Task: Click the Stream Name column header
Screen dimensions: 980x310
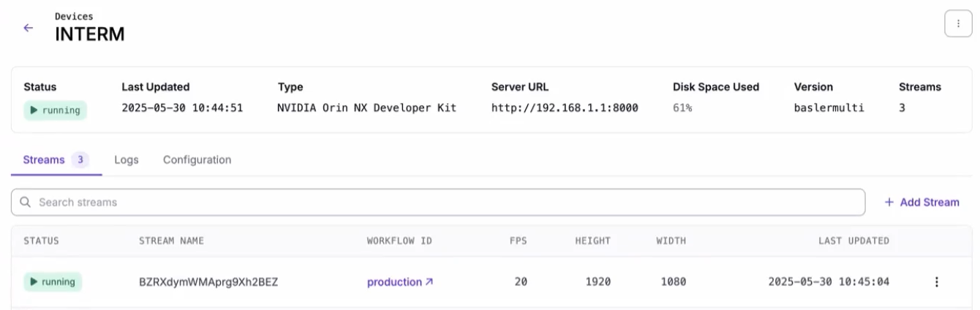Action: (x=172, y=241)
